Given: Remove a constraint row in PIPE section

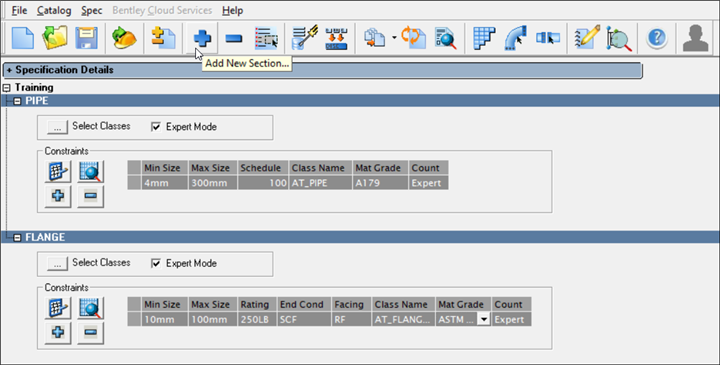Looking at the screenshot, I should [90, 196].
